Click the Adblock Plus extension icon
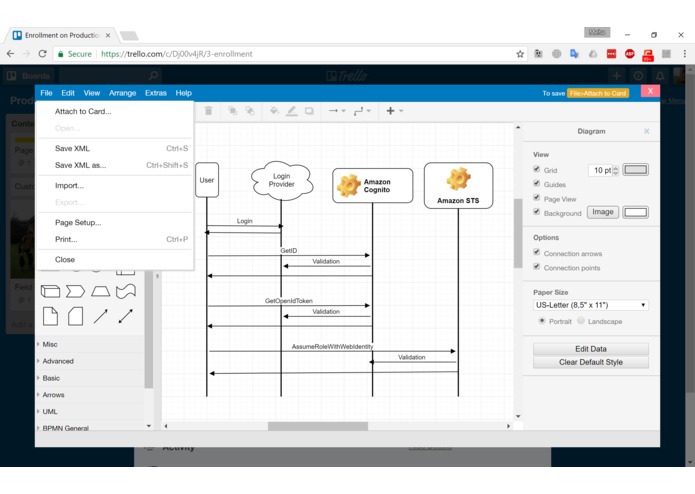 point(629,54)
